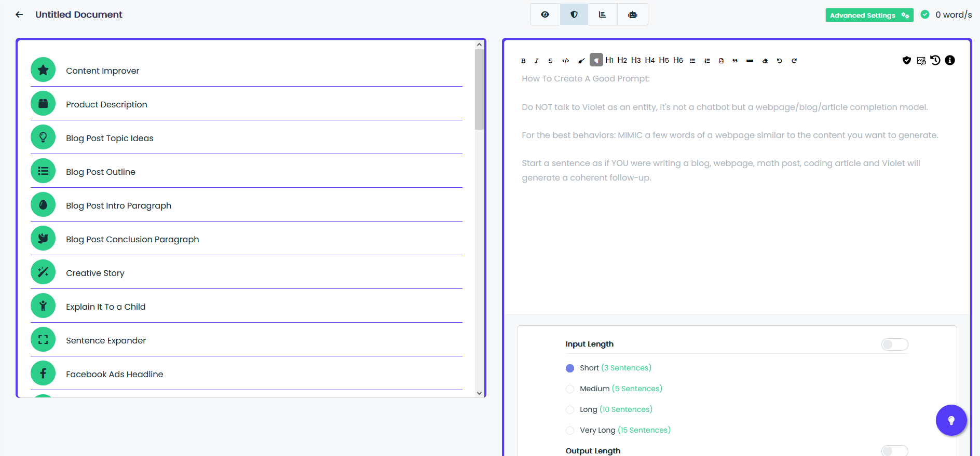The height and width of the screenshot is (456, 980).
Task: Apply H1 heading style
Action: point(609,60)
